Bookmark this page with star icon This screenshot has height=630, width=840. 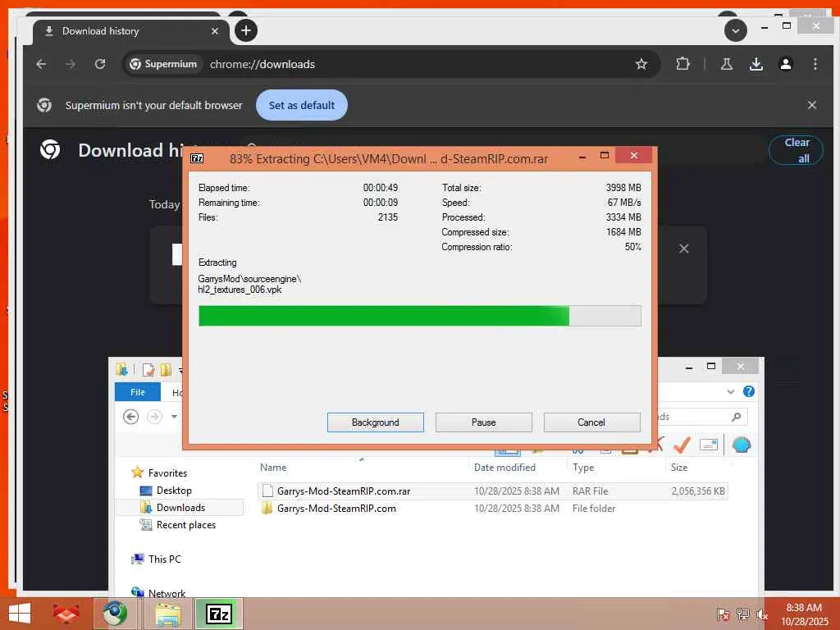641,64
